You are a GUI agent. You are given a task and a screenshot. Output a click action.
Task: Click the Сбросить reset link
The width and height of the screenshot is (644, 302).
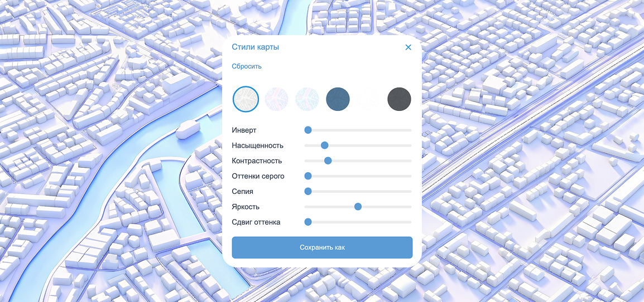tap(247, 66)
